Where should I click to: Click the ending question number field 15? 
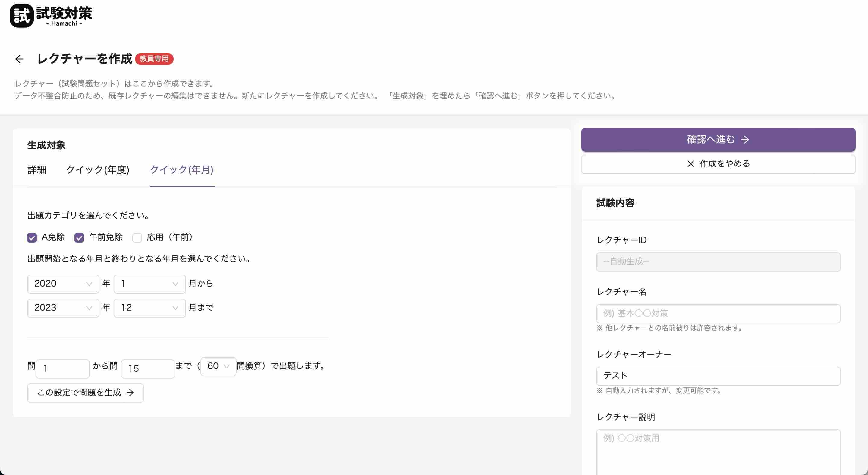point(148,369)
